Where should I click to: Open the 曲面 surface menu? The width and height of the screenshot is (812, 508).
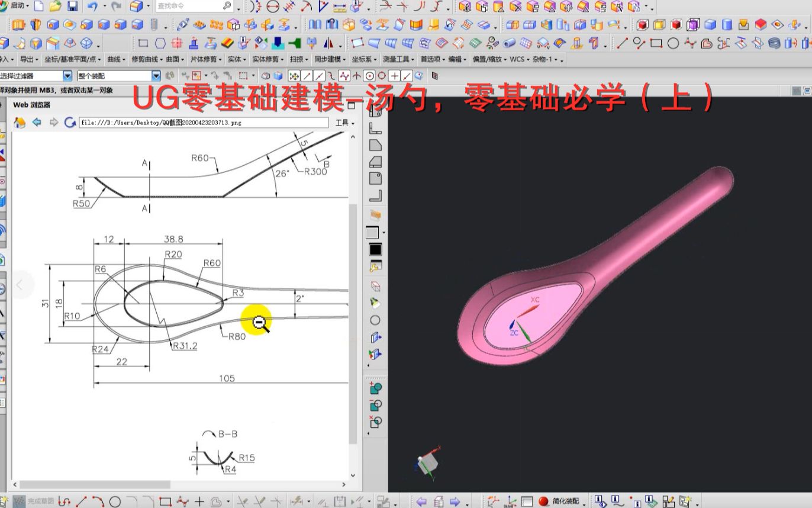[x=175, y=59]
